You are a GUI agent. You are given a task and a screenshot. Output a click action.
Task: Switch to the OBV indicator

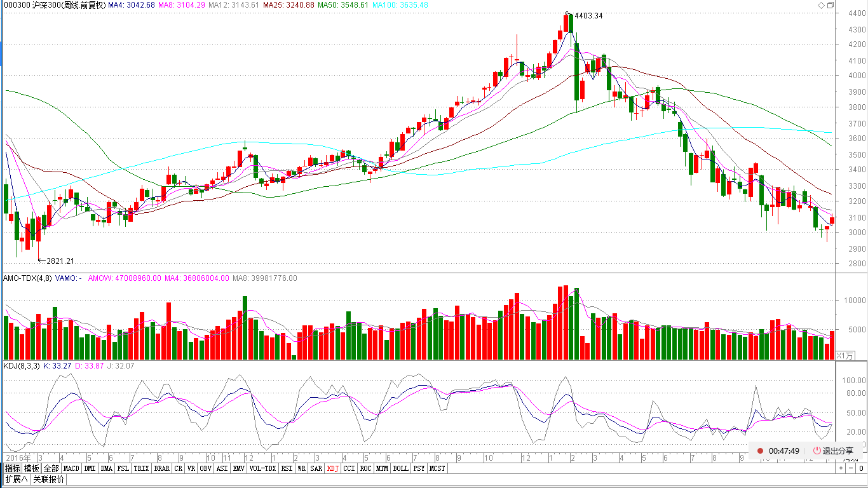click(205, 468)
